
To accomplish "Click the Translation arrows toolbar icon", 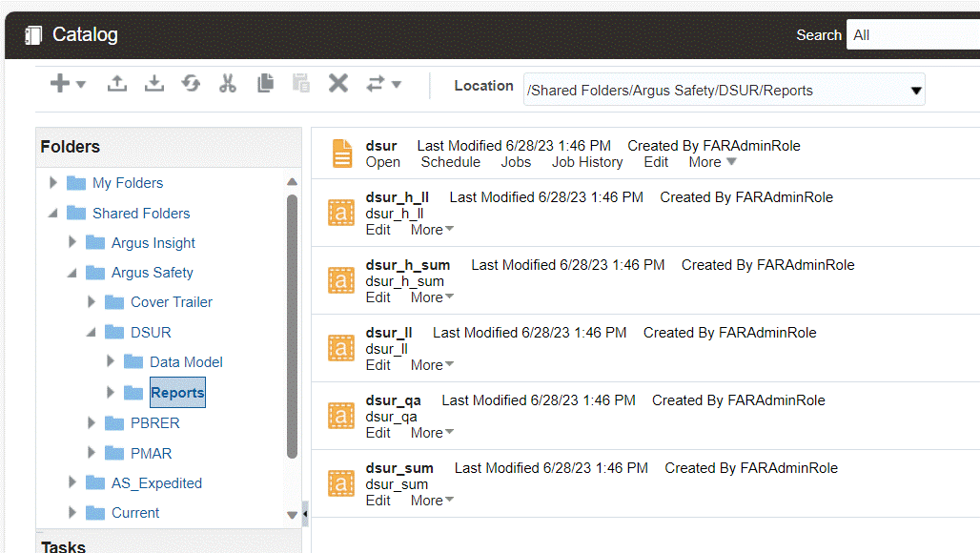I will tap(376, 84).
